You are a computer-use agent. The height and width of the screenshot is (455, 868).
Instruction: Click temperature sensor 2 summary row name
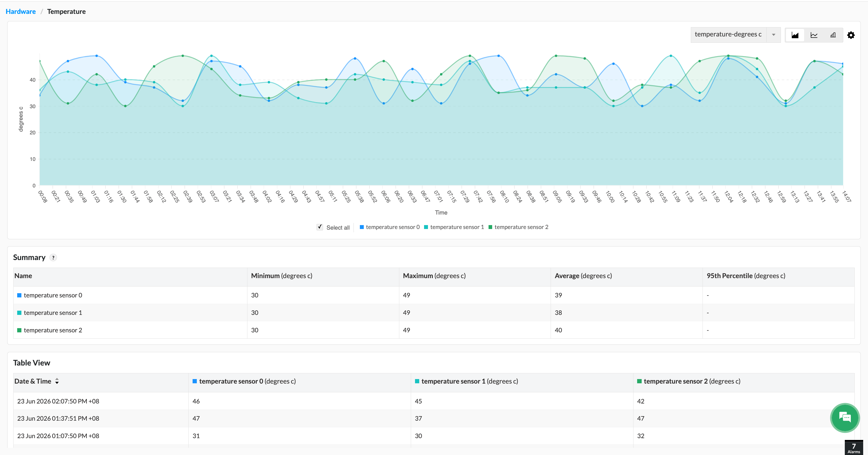pos(53,330)
